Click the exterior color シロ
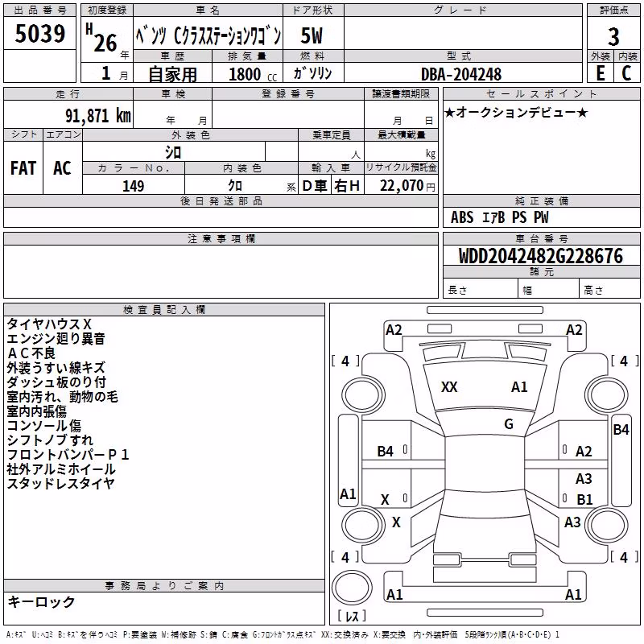644x644 pixels. 173,153
